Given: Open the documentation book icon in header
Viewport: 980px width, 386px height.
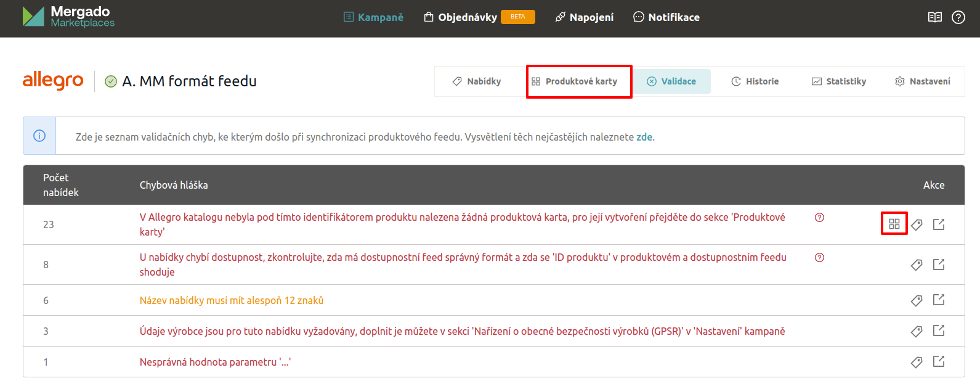Looking at the screenshot, I should coord(935,17).
